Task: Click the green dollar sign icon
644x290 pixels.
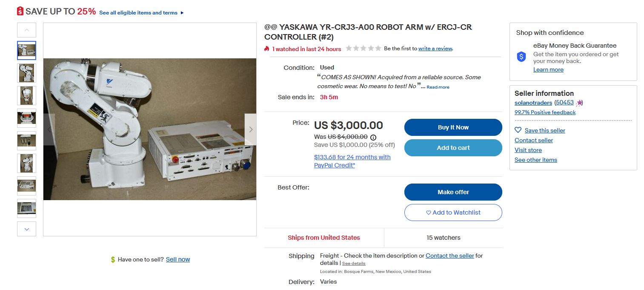Action: 113,259
